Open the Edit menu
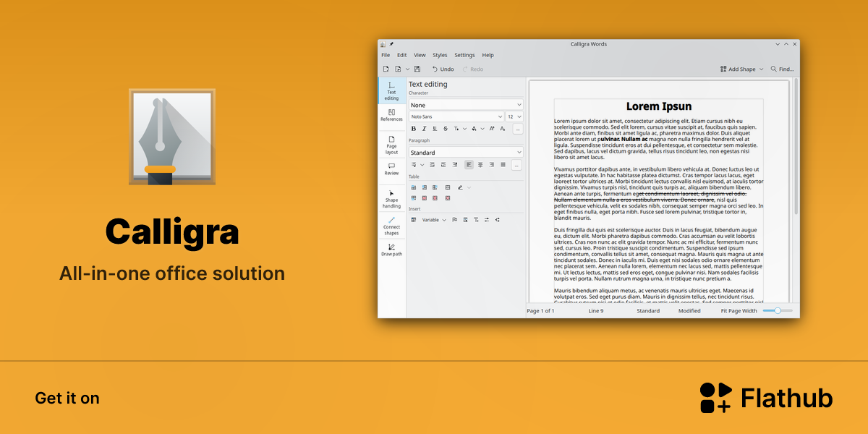Image resolution: width=868 pixels, height=434 pixels. [x=401, y=55]
